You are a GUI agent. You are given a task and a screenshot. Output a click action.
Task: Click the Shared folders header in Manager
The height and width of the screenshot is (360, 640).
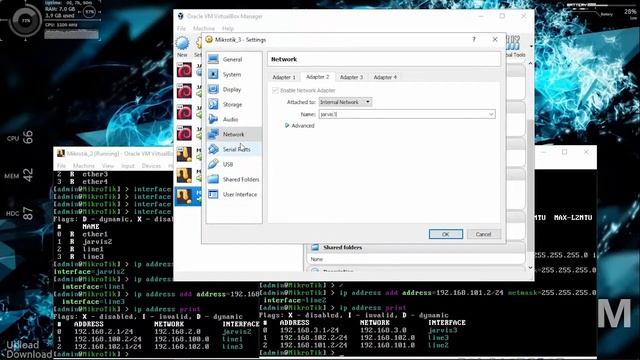tap(342, 247)
